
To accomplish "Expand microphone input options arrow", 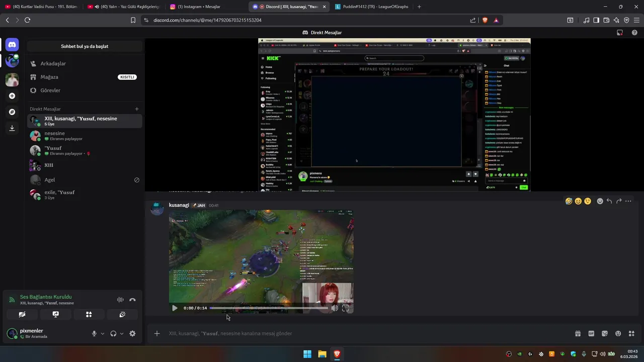I will tap(103, 333).
